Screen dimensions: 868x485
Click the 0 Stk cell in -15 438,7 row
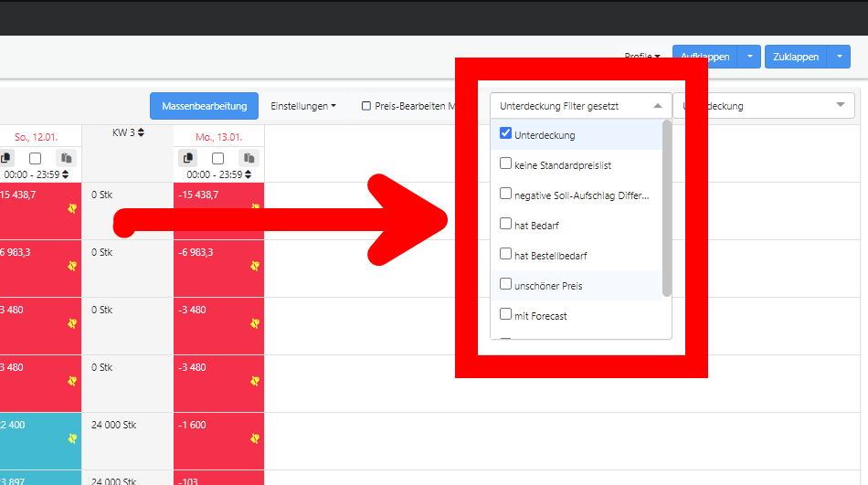coord(127,211)
